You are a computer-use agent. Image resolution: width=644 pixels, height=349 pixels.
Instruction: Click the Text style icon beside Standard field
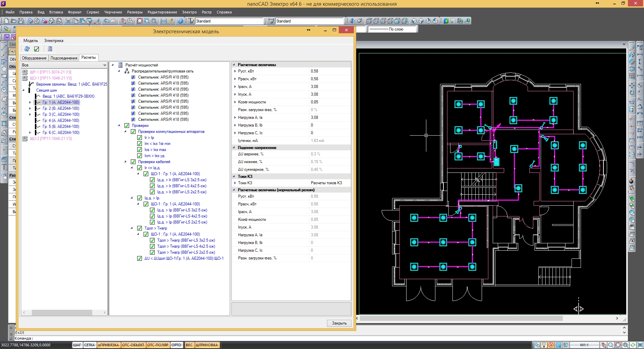[192, 21]
